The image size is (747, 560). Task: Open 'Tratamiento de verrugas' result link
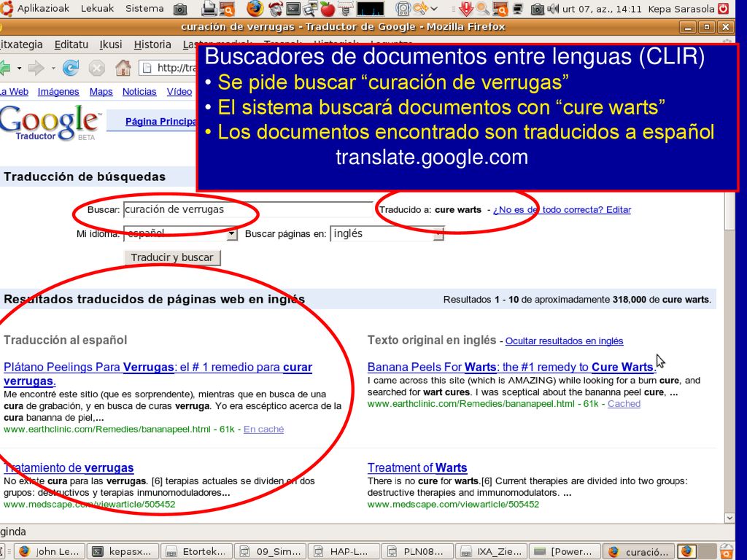(x=69, y=467)
